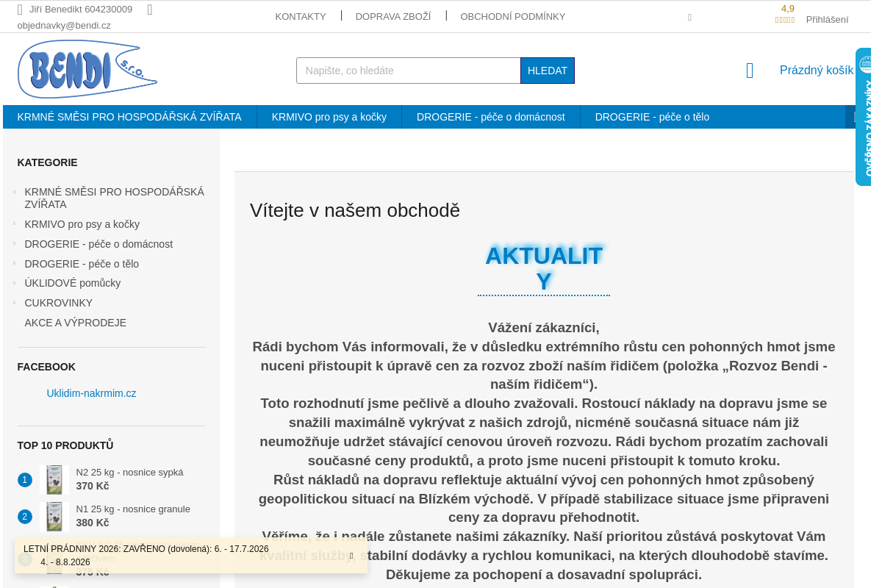Open the Přihlášení login link

coord(827,20)
